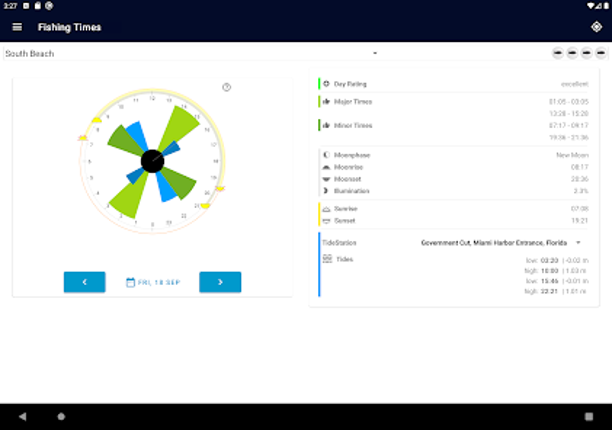The image size is (612, 430).
Task: Click the second round minus button
Action: (572, 53)
